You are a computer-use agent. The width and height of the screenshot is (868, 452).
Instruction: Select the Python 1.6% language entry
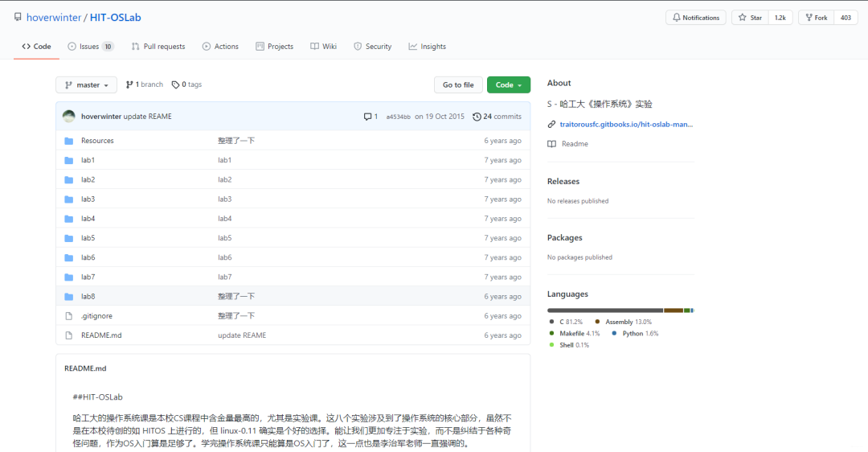(635, 334)
